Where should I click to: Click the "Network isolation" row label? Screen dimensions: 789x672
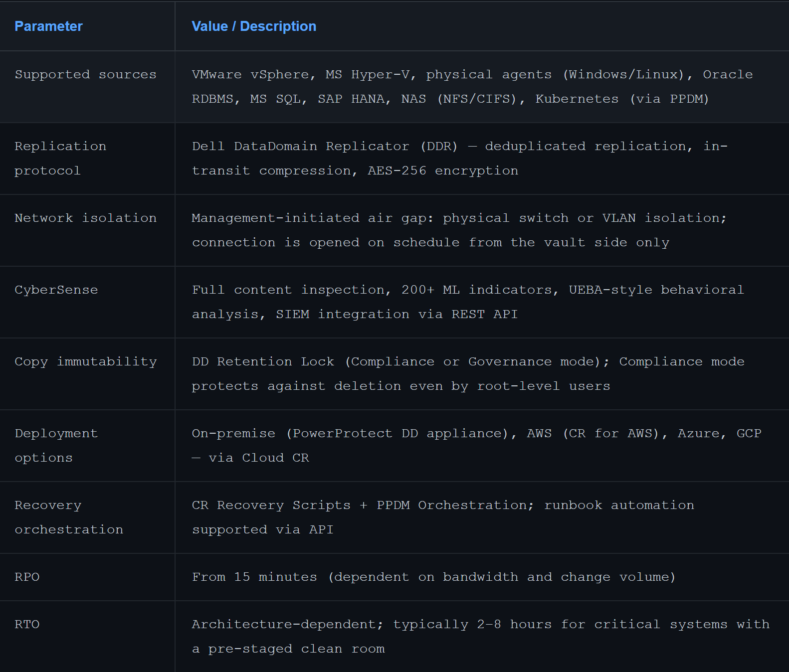click(85, 218)
